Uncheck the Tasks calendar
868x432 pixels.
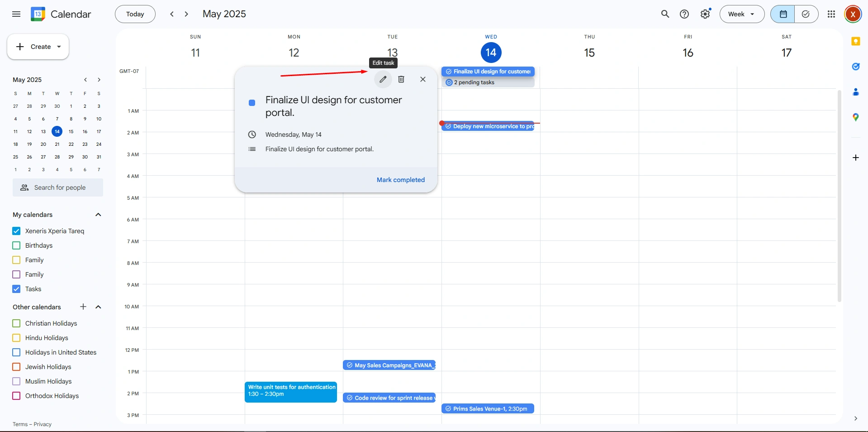pos(17,289)
